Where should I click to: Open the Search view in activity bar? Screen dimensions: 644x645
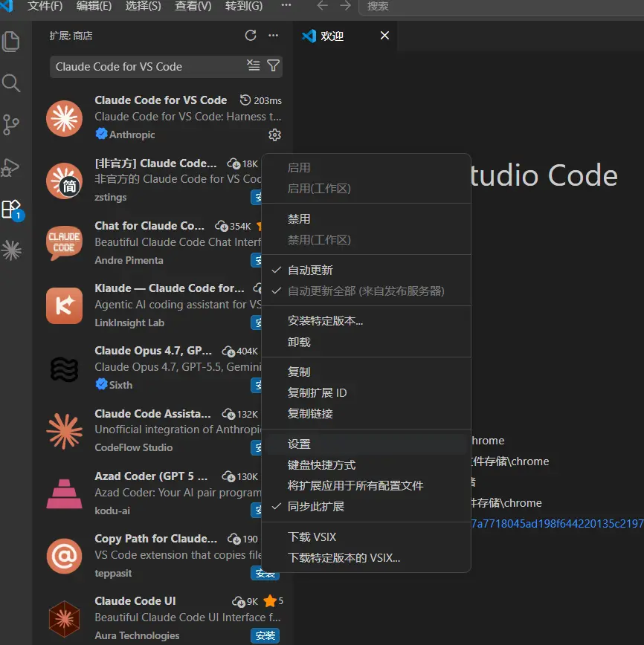pyautogui.click(x=10, y=83)
